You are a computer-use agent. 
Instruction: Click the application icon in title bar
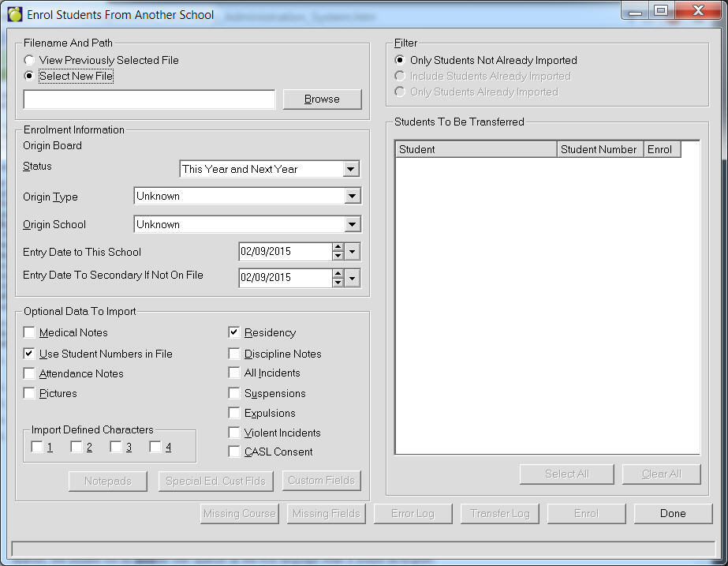(15, 14)
